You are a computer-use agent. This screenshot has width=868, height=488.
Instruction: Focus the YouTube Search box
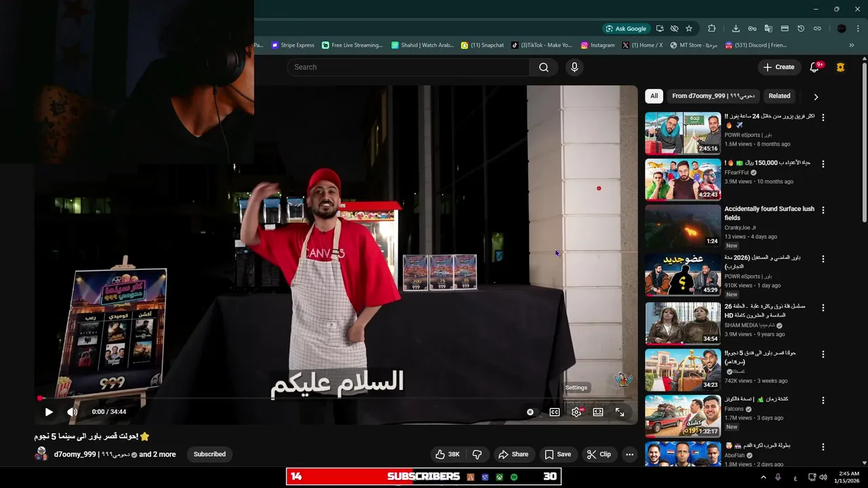coord(409,67)
